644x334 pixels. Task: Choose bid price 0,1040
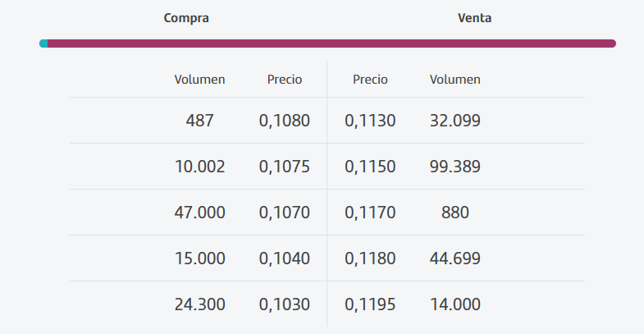285,259
